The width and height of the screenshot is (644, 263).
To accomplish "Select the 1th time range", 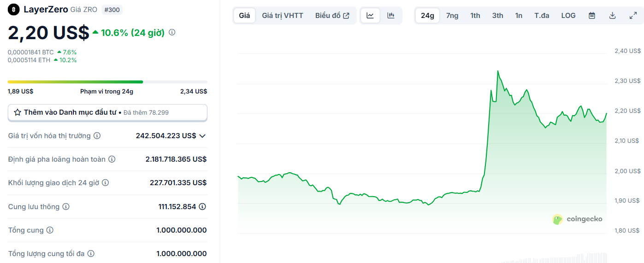I will click(475, 16).
